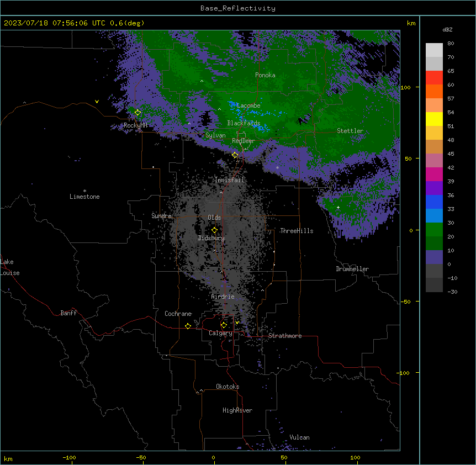Viewport: 476px width, 465px height.
Task: Select the HighRiver label
Action: click(x=237, y=410)
